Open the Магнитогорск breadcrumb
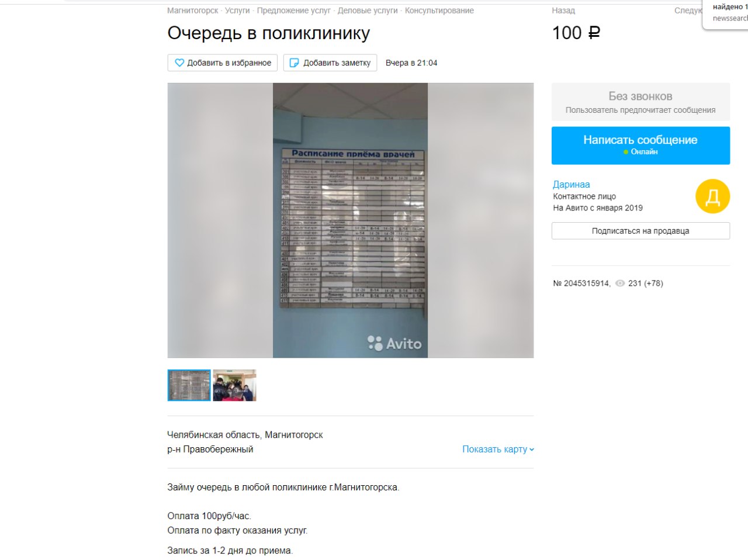The image size is (748, 560). point(193,11)
